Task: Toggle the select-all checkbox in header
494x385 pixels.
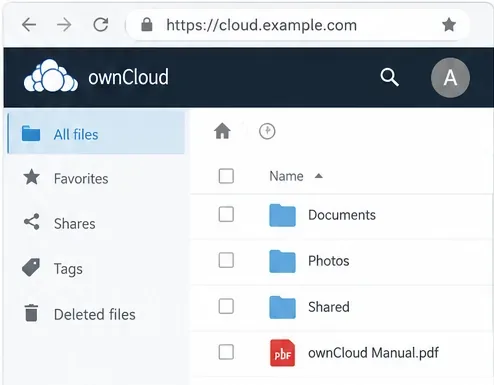Action: click(x=226, y=176)
